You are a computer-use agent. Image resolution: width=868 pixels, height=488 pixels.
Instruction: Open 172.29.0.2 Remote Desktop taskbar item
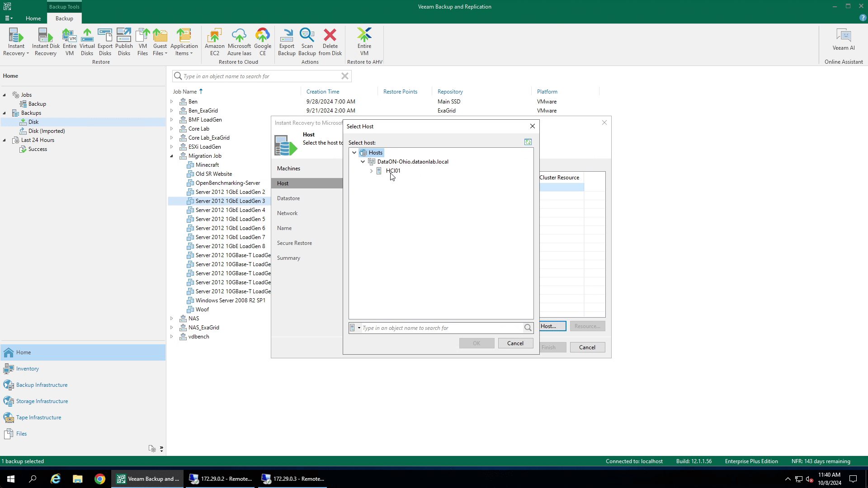tap(221, 479)
